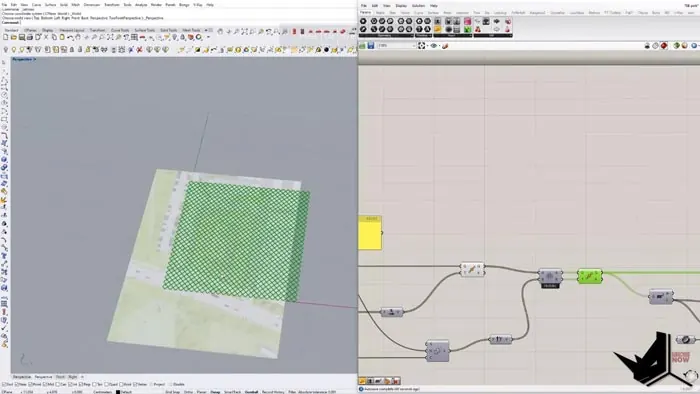Expand the Primitive section bar in Params tab

(x=423, y=35)
